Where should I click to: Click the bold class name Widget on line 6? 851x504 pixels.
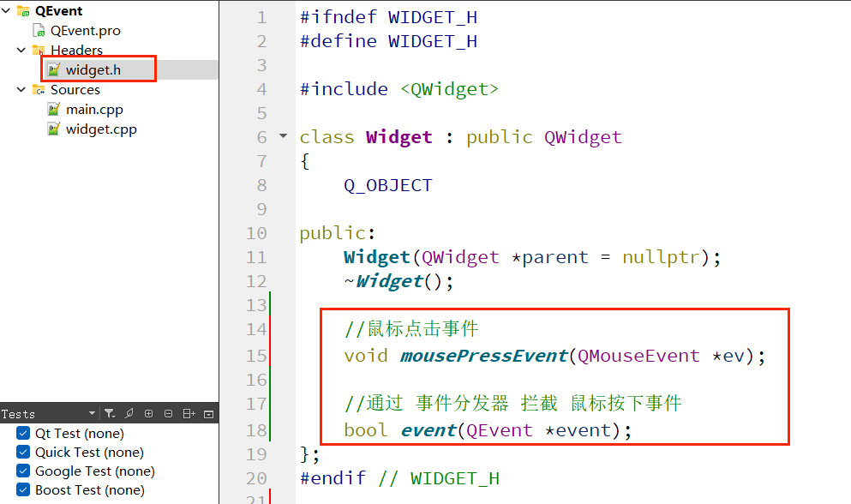click(399, 137)
